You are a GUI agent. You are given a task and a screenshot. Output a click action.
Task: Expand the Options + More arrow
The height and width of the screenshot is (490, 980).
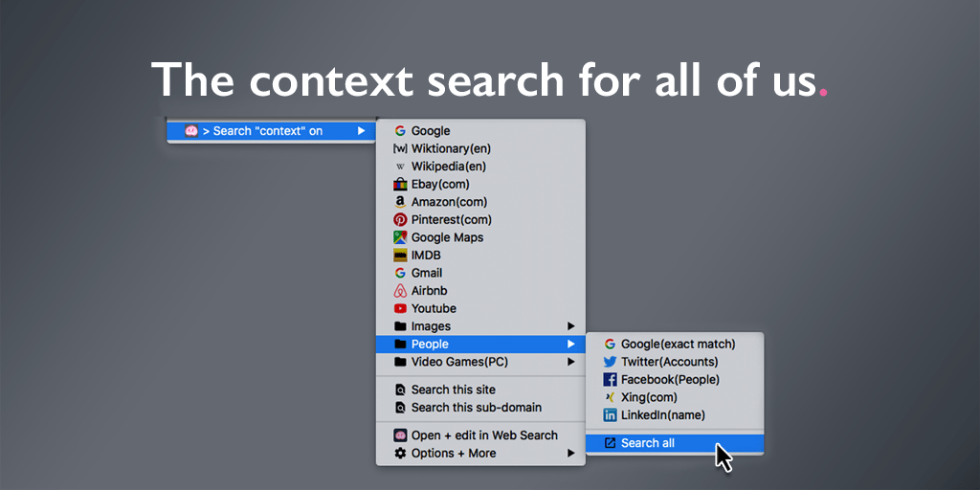point(570,453)
